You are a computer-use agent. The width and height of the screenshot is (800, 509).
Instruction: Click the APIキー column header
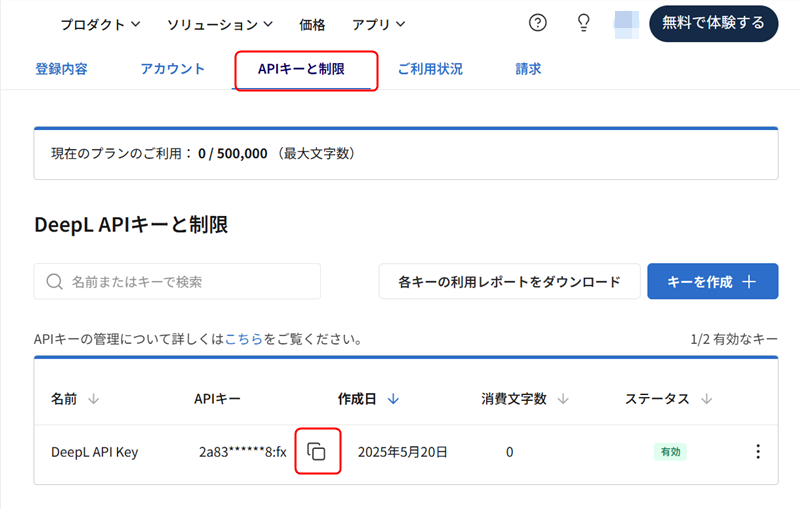click(x=217, y=399)
